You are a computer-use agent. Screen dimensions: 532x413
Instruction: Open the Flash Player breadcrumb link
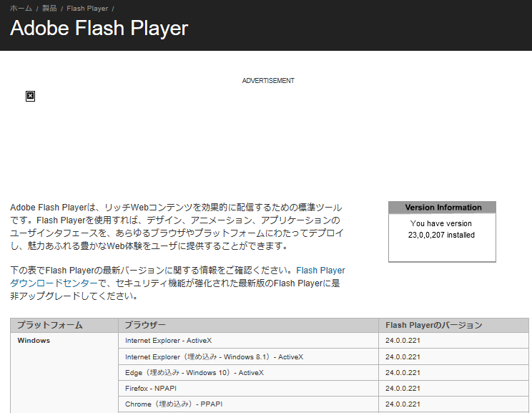pos(87,9)
